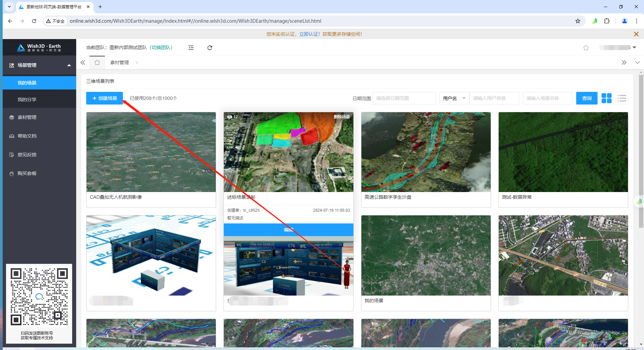
Task: Click the date range input field
Action: tap(404, 98)
